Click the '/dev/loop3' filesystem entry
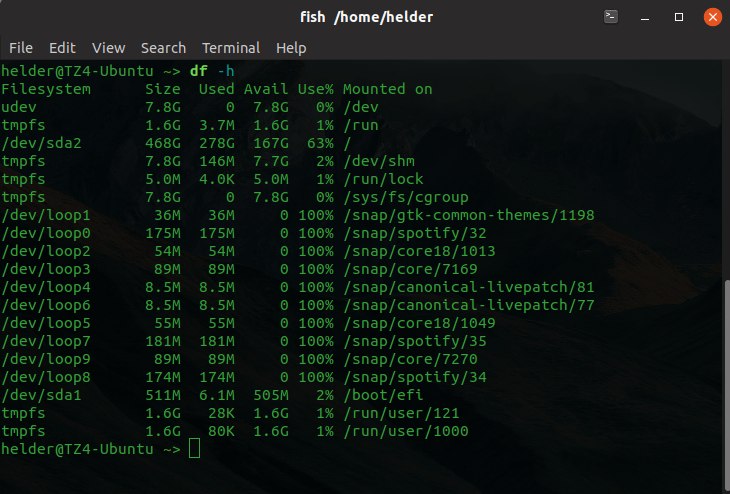 click(46, 270)
